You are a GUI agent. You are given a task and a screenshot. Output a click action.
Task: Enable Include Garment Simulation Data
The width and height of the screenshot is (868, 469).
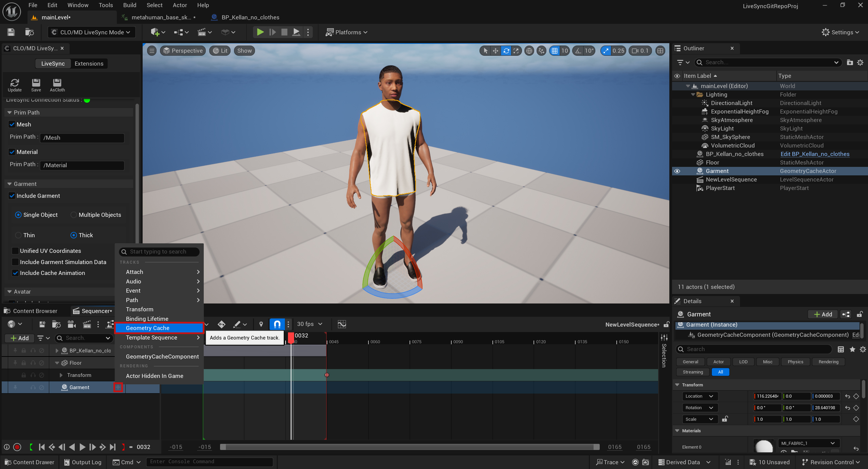15,262
